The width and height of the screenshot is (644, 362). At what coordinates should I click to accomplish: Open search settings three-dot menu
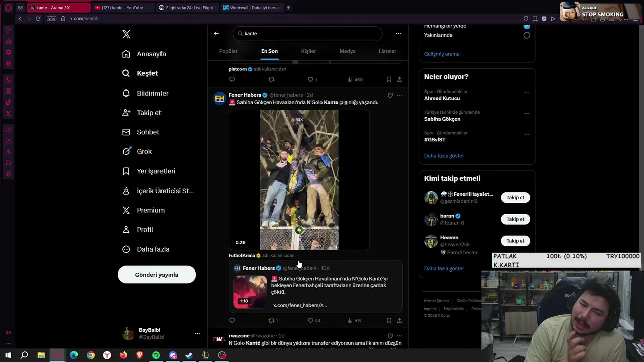coord(398,33)
